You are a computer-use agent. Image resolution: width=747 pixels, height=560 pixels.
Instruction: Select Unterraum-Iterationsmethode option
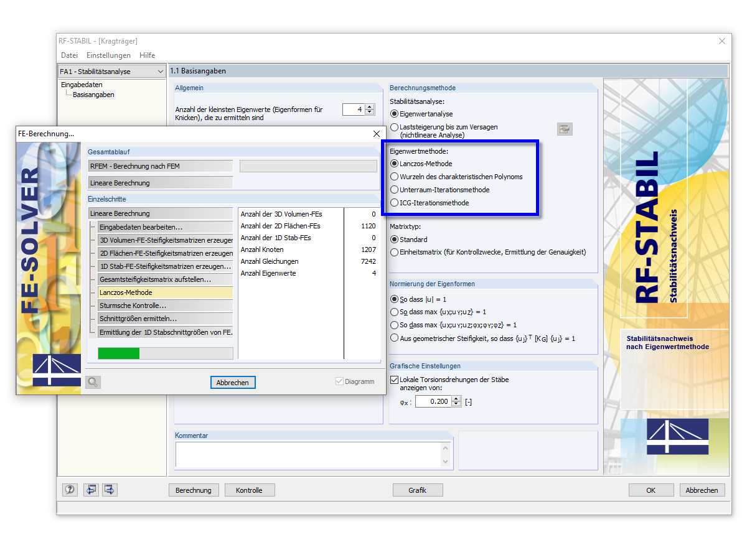click(x=394, y=190)
